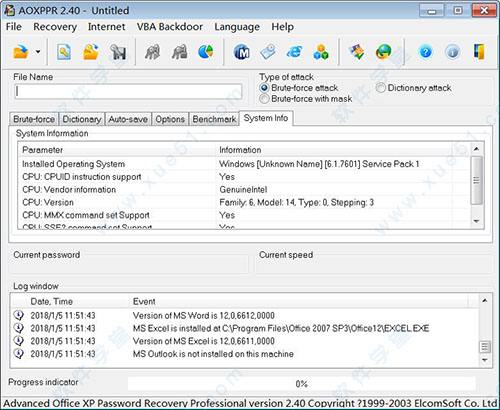
Task: Click the Log window scrollbar thumb
Action: click(485, 347)
